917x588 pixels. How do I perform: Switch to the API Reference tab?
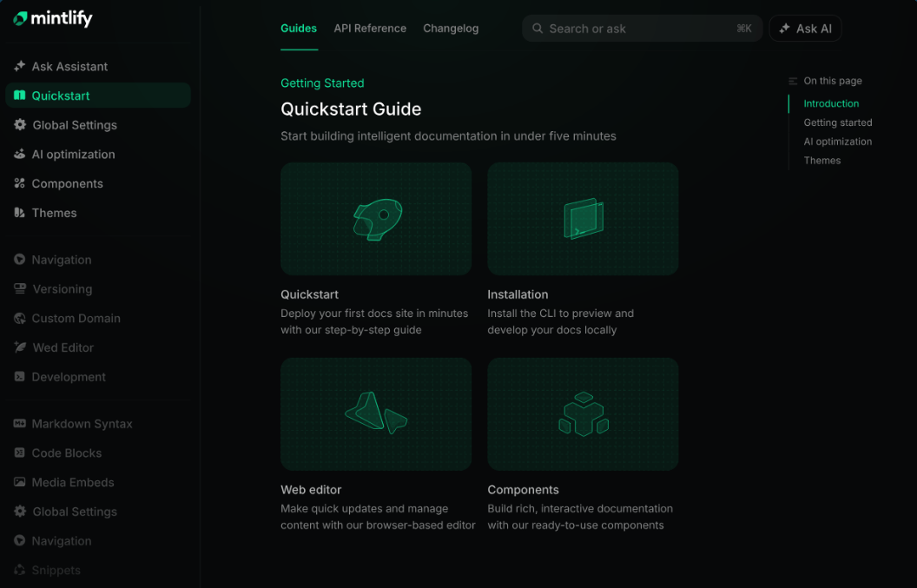(370, 28)
